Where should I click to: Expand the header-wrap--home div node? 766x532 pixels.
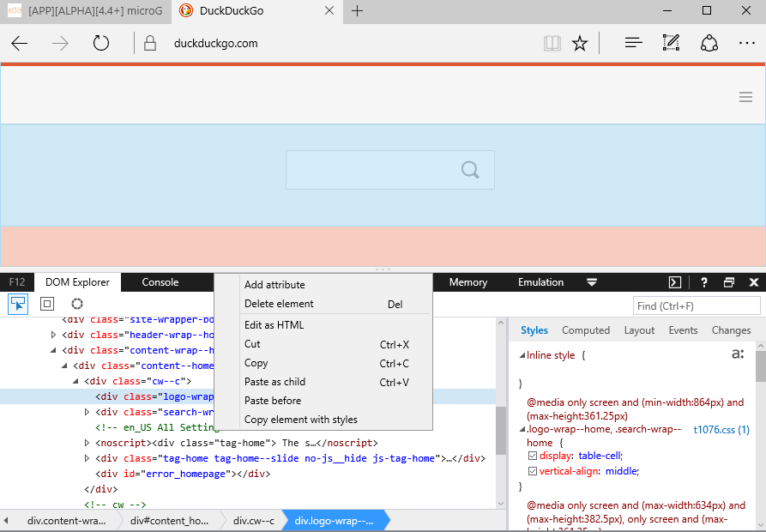(54, 335)
